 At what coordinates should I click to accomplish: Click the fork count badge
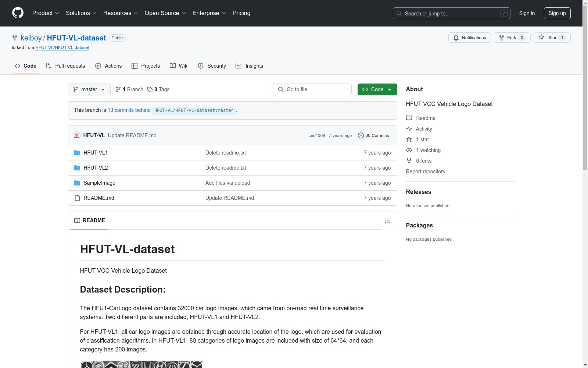click(522, 38)
